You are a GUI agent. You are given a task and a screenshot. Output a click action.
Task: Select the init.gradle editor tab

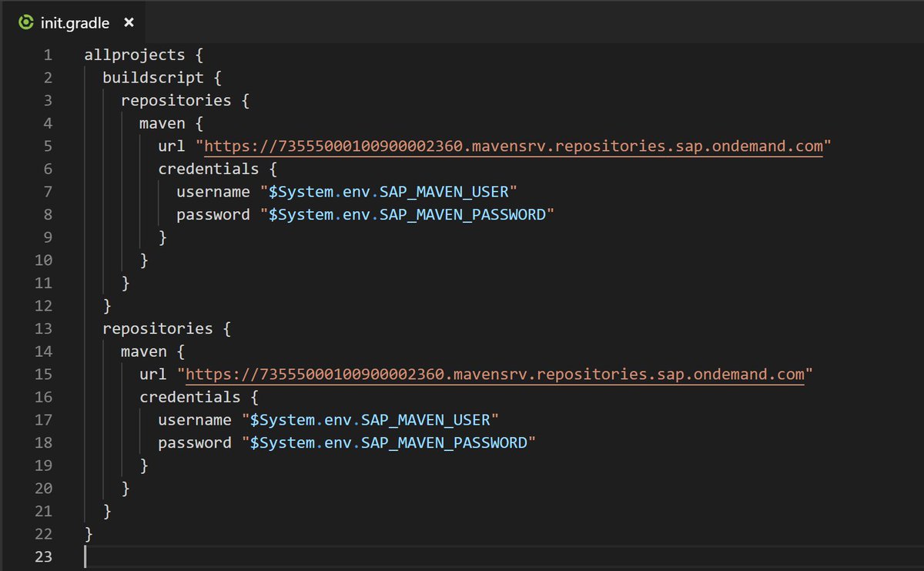coord(75,22)
